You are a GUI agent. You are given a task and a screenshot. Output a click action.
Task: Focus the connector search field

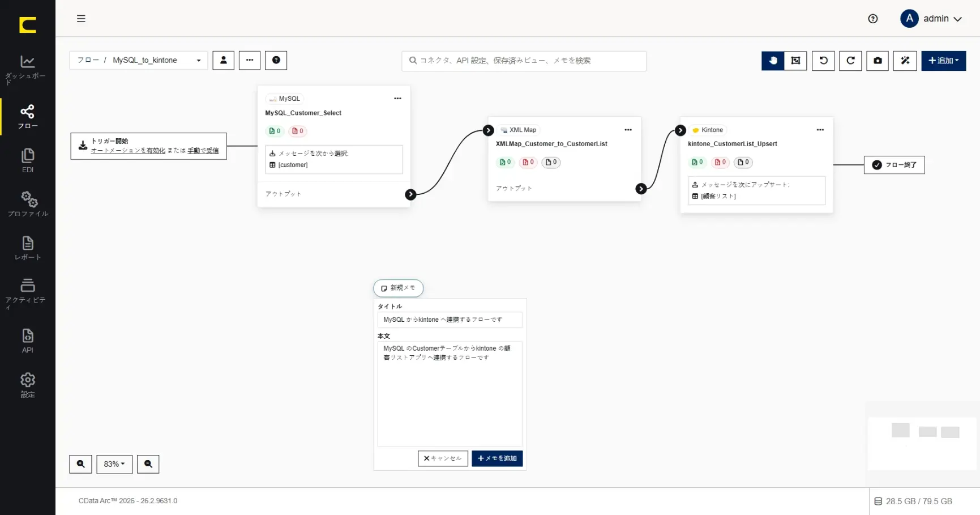click(524, 61)
